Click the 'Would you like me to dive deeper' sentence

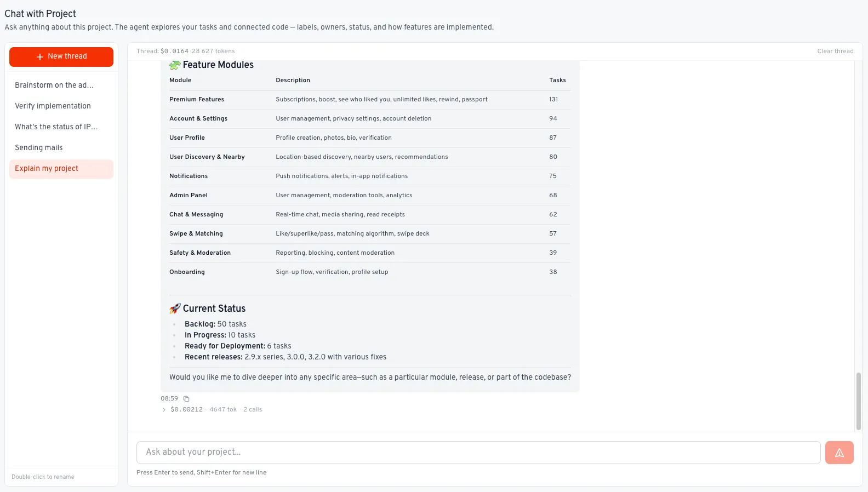[x=370, y=377]
